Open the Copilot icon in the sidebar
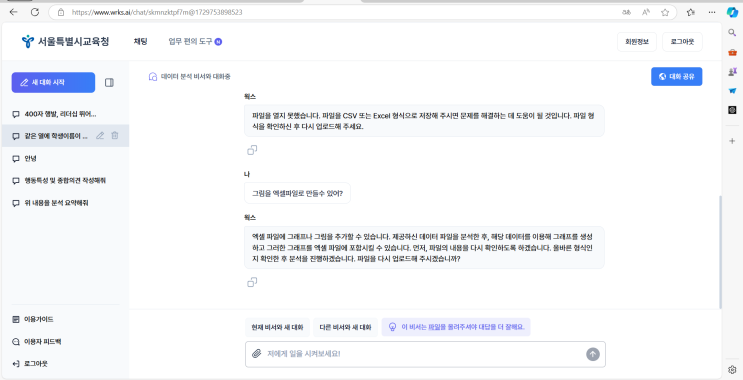The width and height of the screenshot is (743, 380). point(732,12)
